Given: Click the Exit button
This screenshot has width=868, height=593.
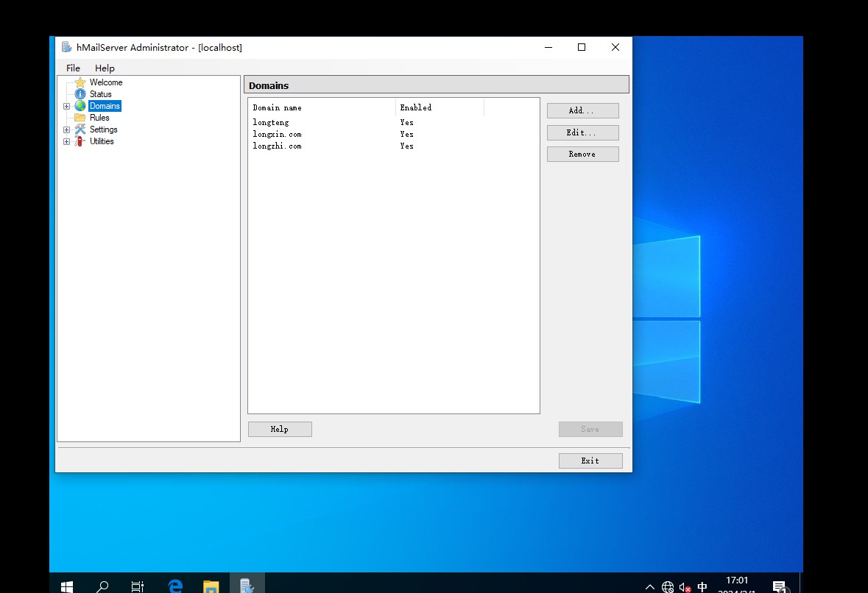Looking at the screenshot, I should (x=590, y=461).
